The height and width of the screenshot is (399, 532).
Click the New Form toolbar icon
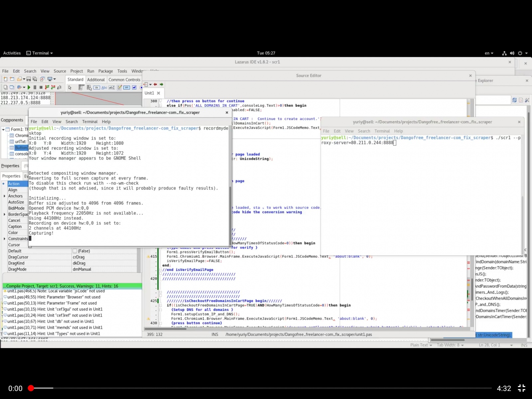tap(12, 79)
